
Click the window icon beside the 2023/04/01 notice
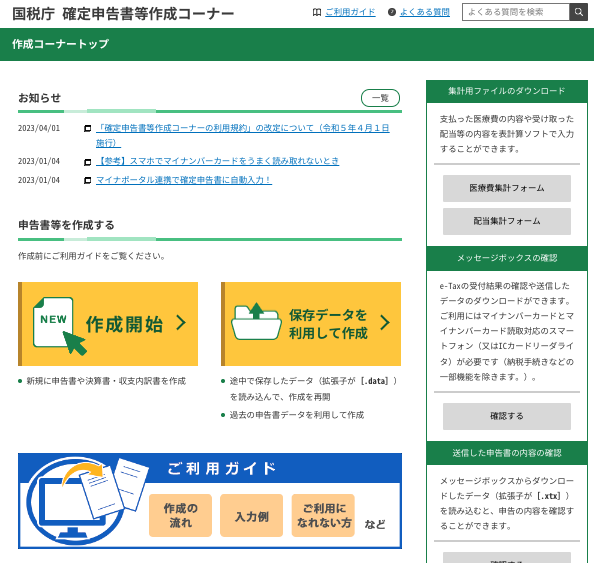[x=88, y=128]
